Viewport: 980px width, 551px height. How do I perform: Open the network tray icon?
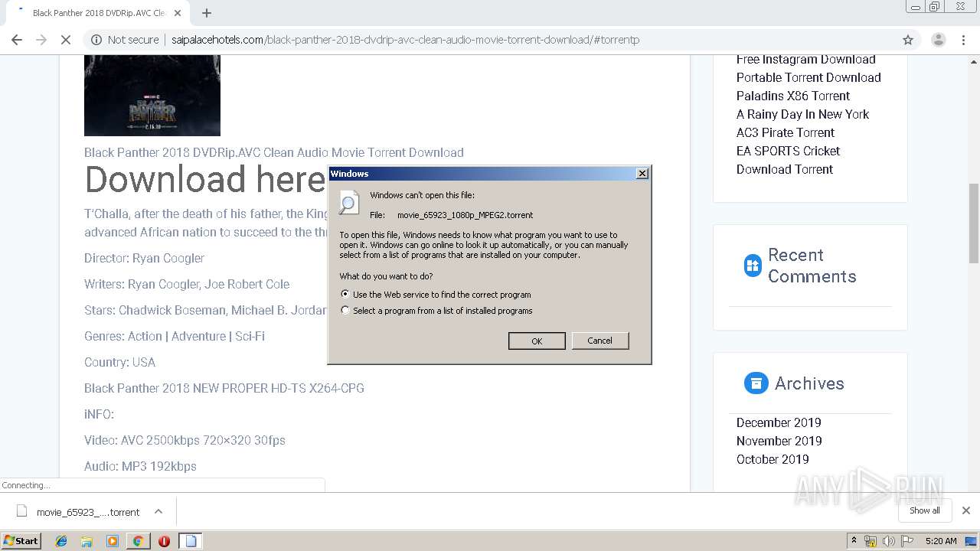tap(871, 541)
